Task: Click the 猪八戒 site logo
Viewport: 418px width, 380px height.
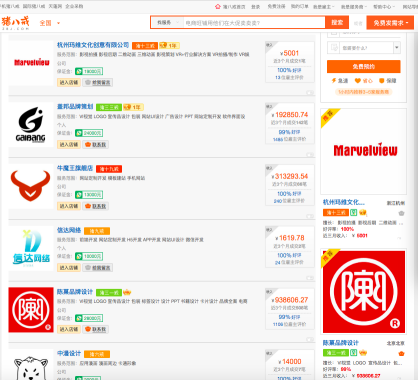Action: point(15,23)
